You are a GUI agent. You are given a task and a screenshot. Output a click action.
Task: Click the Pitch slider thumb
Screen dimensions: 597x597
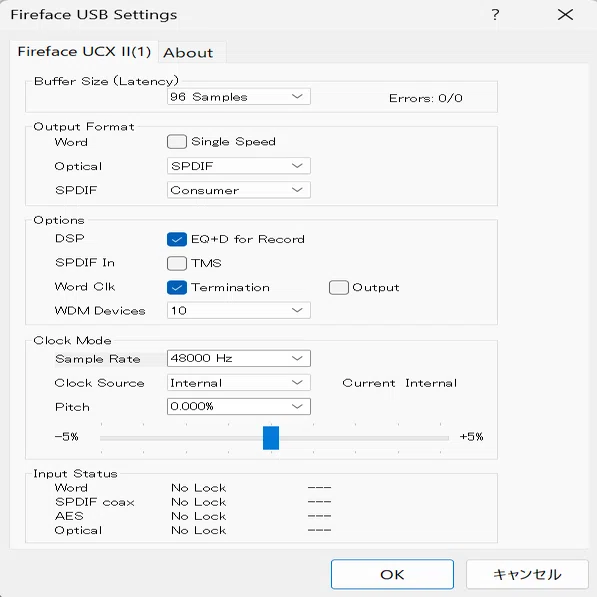[x=271, y=438]
